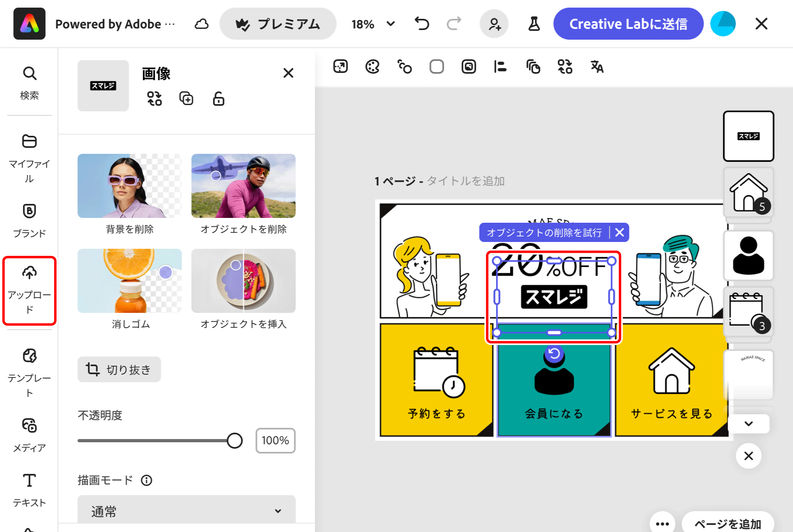Image resolution: width=793 pixels, height=532 pixels.
Task: Open the alignment options icon
Action: pyautogui.click(x=500, y=67)
